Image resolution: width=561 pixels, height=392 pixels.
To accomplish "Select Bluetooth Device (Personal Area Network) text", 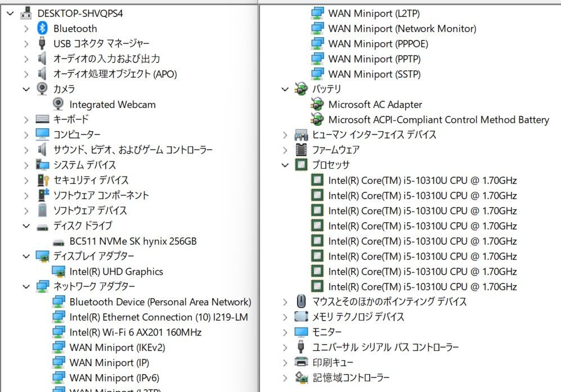I will click(160, 302).
